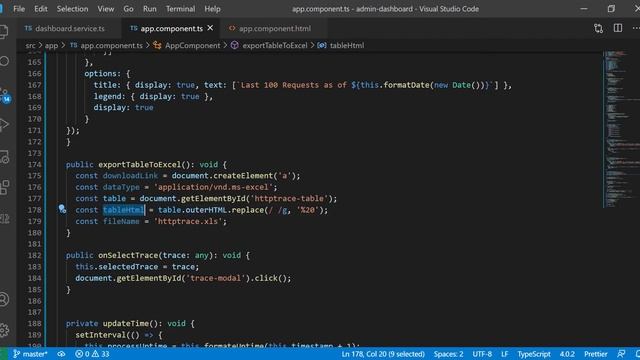Click the 'trace-modal' string on line 184

[216, 278]
